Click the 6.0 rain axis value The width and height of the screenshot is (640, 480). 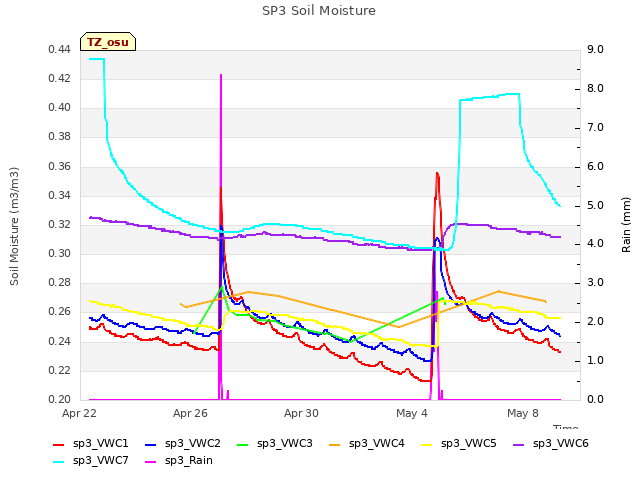[x=596, y=167]
